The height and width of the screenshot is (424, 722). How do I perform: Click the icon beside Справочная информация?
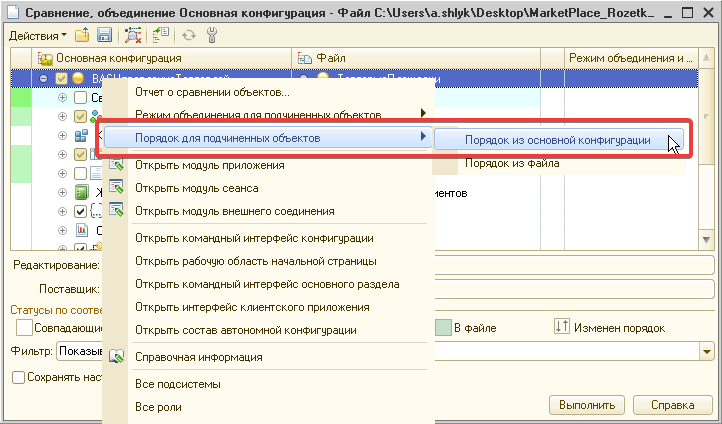(117, 357)
